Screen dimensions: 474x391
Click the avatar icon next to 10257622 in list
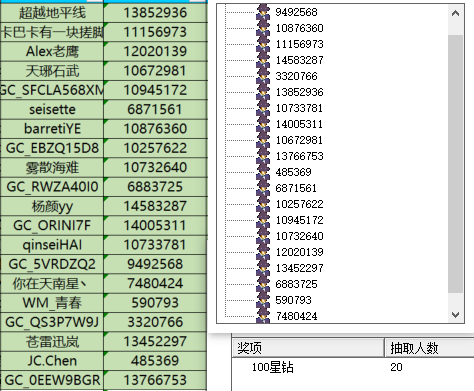[263, 204]
